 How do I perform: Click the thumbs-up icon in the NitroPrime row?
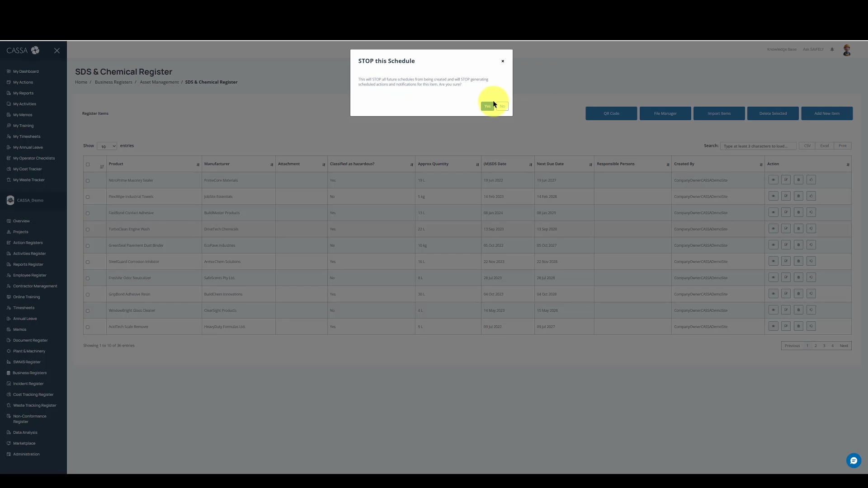[811, 180]
